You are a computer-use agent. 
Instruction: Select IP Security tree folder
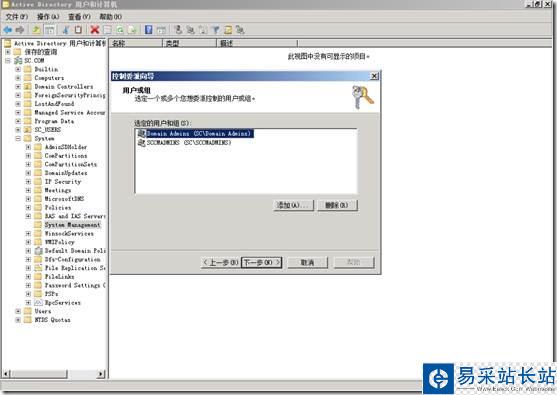click(63, 182)
